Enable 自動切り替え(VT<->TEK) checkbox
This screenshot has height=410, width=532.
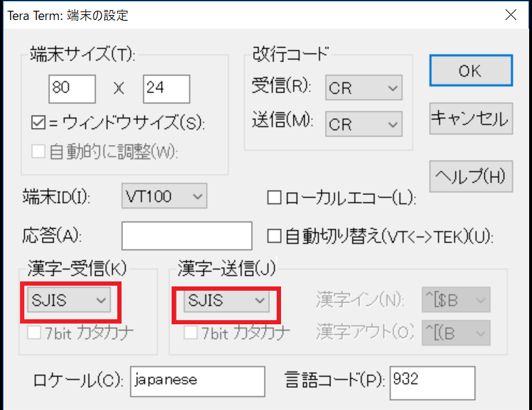tap(273, 235)
